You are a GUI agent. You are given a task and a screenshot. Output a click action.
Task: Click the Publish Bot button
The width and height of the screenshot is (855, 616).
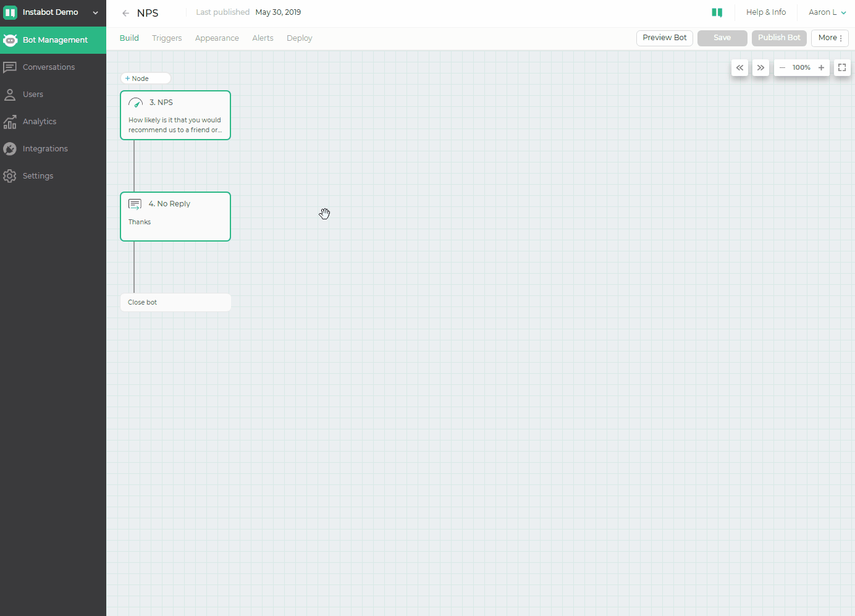[x=779, y=38]
